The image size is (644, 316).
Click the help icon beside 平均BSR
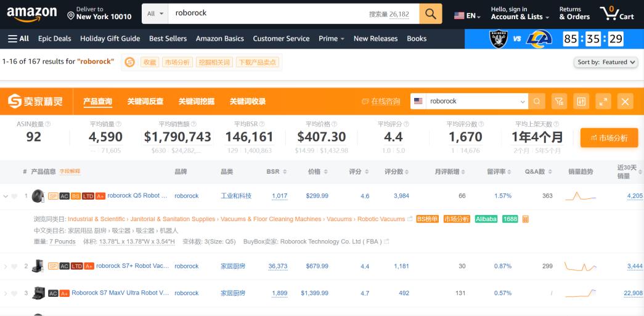tap(262, 124)
